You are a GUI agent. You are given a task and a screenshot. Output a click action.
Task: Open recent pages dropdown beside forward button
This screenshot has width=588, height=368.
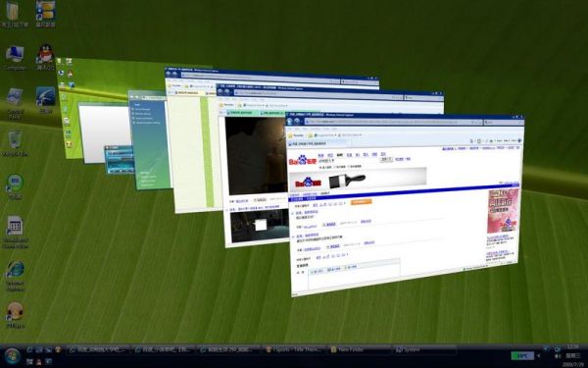click(x=302, y=121)
